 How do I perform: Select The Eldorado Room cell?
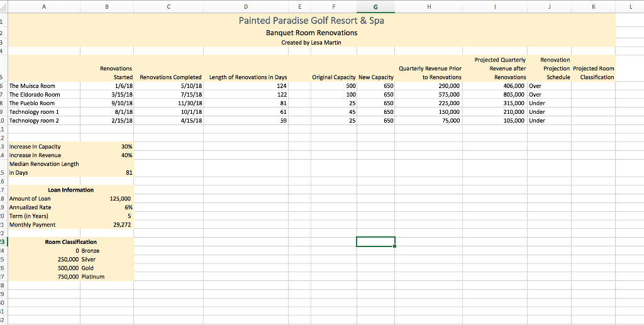(44, 94)
